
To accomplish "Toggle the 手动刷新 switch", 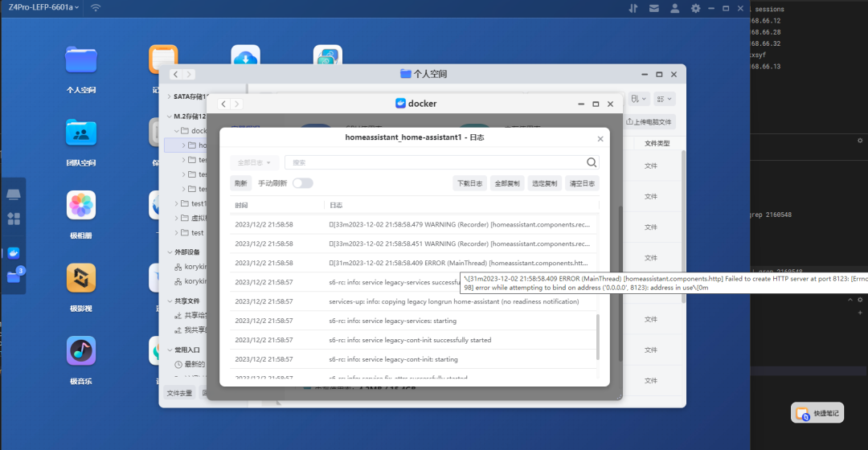I will 303,183.
